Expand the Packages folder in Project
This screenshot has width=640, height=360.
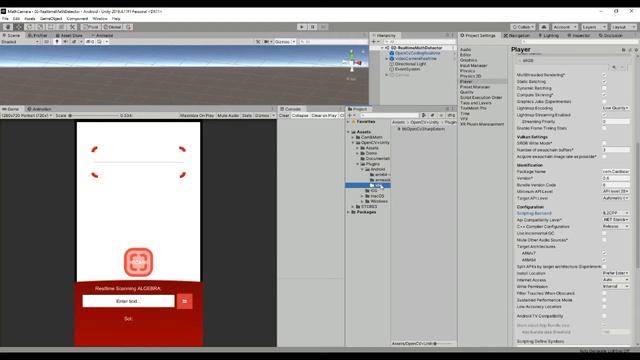click(x=348, y=212)
